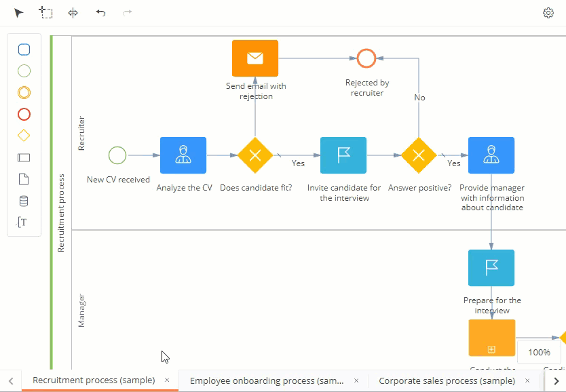Switch to Recruitment process (sample) tab
566x392 pixels.
coord(94,380)
